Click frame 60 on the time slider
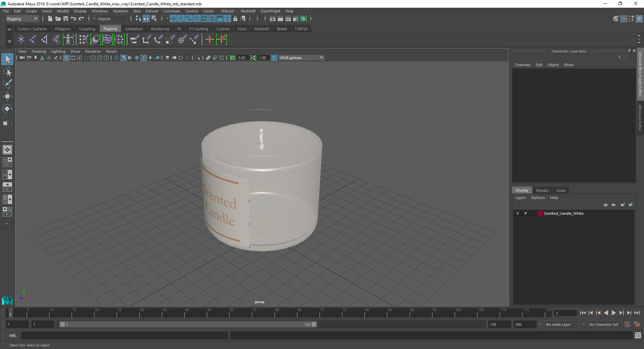This screenshot has width=644, height=349. click(x=277, y=313)
